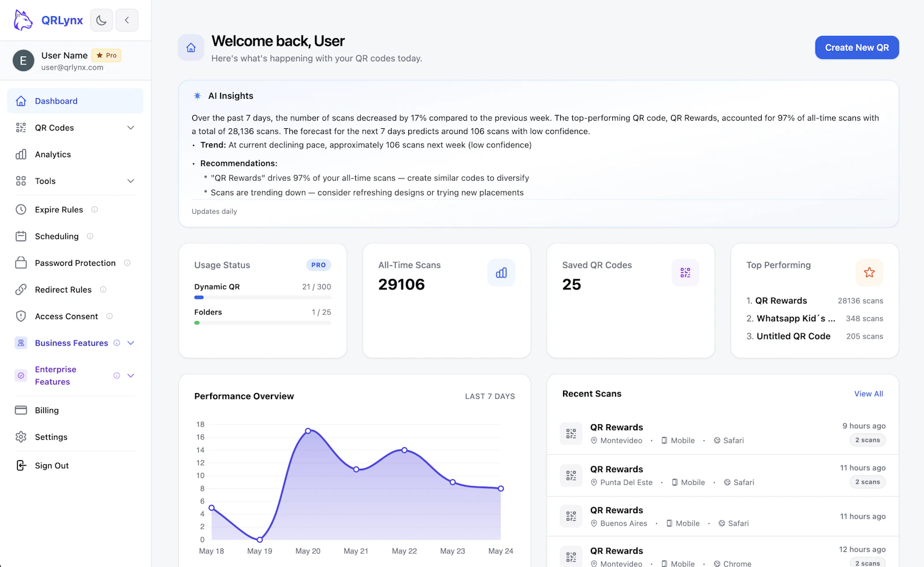Click the Top Performing star icon
Image resolution: width=924 pixels, height=567 pixels.
[x=869, y=273]
